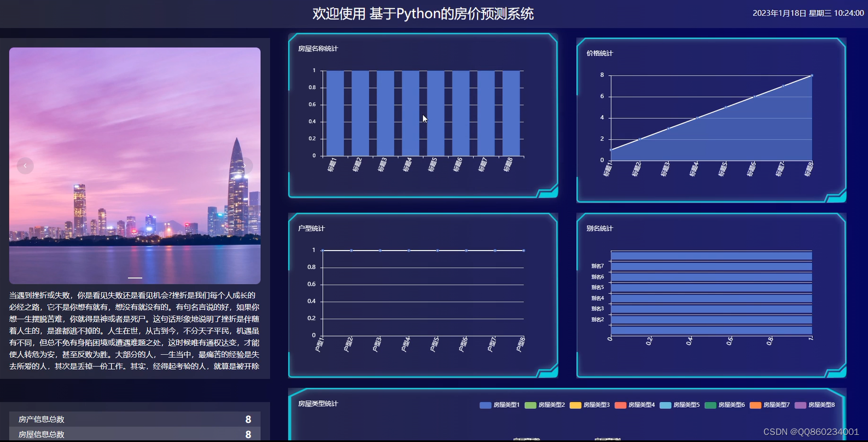Viewport: 868px width, 442px height.
Task: Click the 标题8 bar in 房屋名称统计
Action: pos(511,113)
